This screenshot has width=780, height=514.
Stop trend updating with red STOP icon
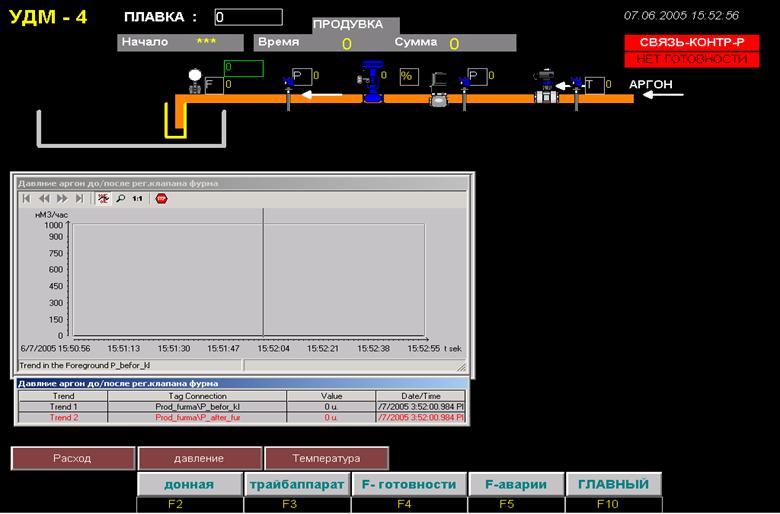(161, 199)
